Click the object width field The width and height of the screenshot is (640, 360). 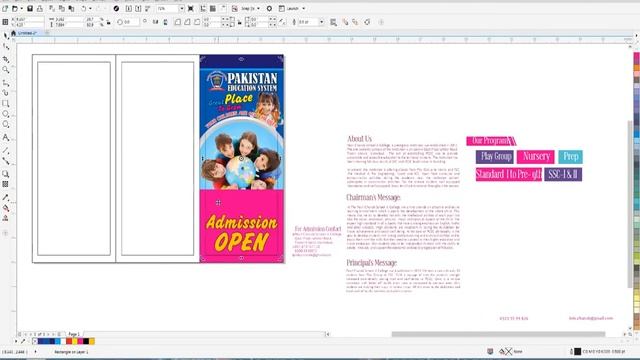click(x=69, y=19)
